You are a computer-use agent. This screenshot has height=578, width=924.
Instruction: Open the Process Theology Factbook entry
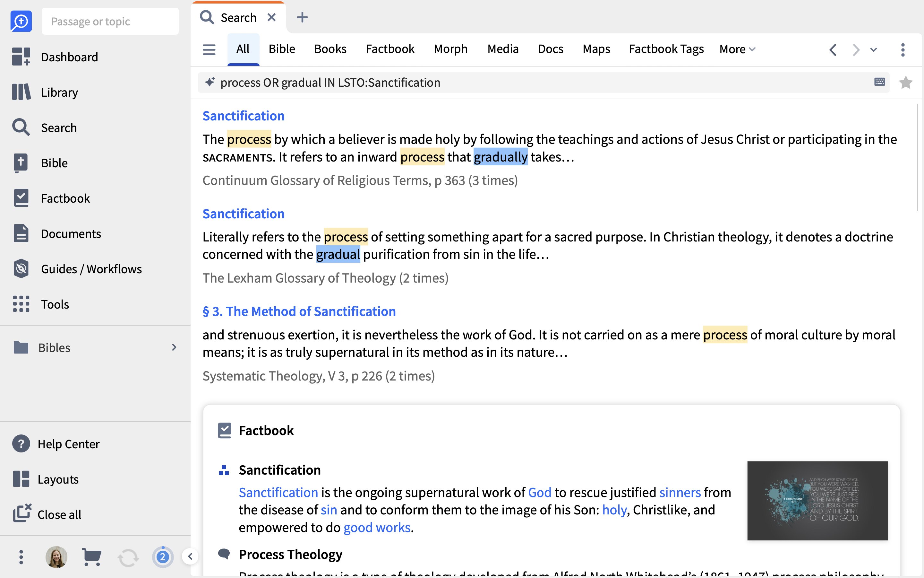coord(290,554)
